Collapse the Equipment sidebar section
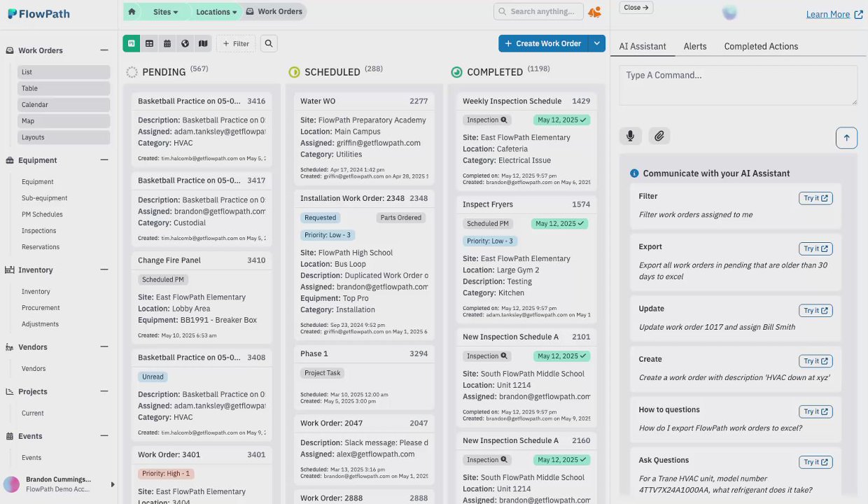The height and width of the screenshot is (504, 868). click(104, 160)
